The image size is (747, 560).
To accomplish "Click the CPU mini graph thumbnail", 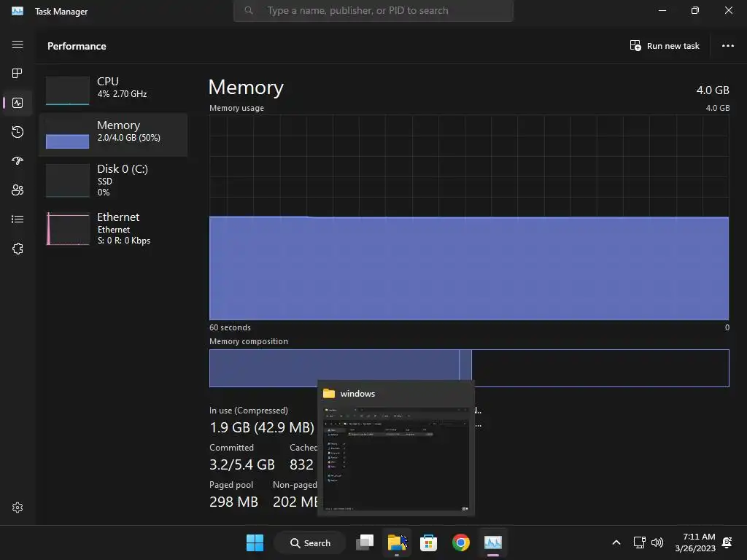I will pos(68,90).
